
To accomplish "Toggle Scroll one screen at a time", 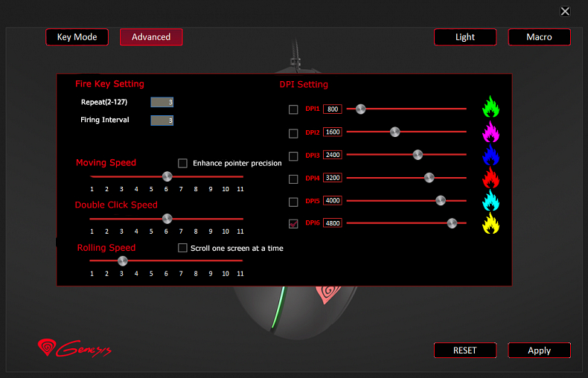I will point(183,248).
